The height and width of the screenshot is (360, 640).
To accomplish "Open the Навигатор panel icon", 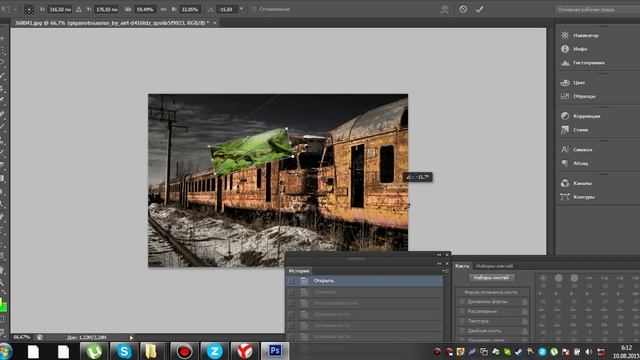I will [x=565, y=36].
